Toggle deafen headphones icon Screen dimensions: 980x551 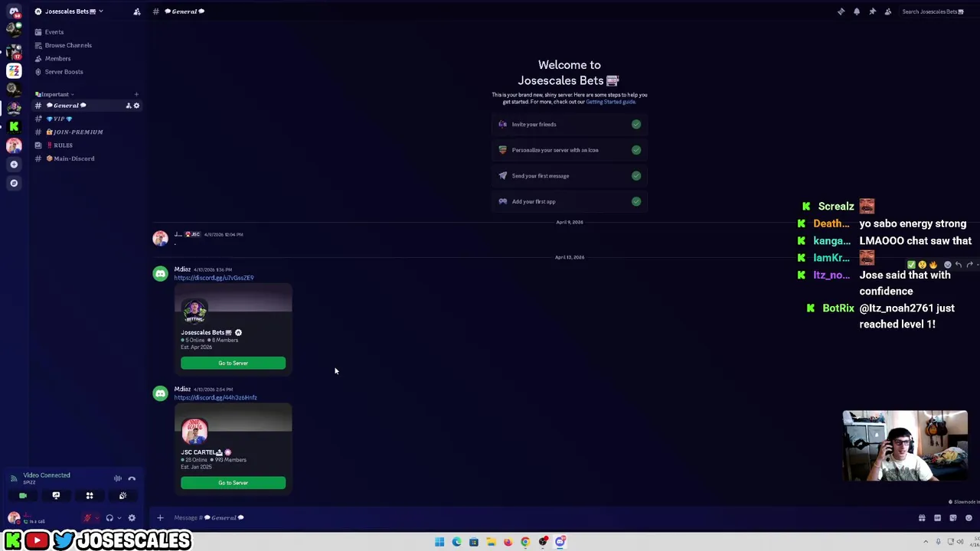(x=109, y=518)
